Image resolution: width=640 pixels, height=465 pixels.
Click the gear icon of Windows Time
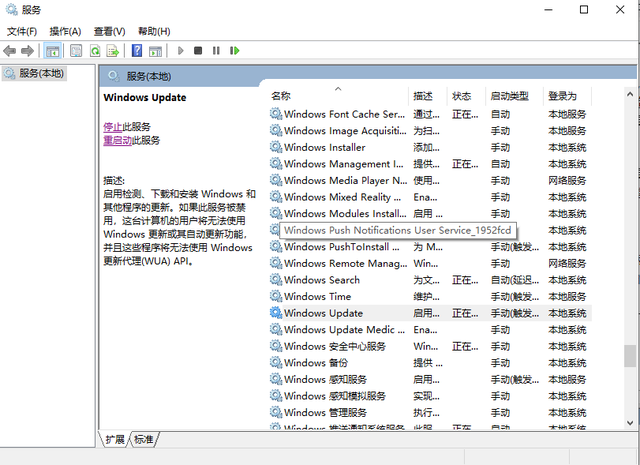coord(276,296)
